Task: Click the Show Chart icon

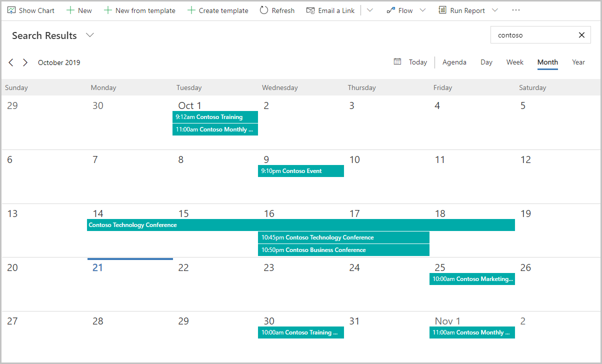Action: coord(11,10)
